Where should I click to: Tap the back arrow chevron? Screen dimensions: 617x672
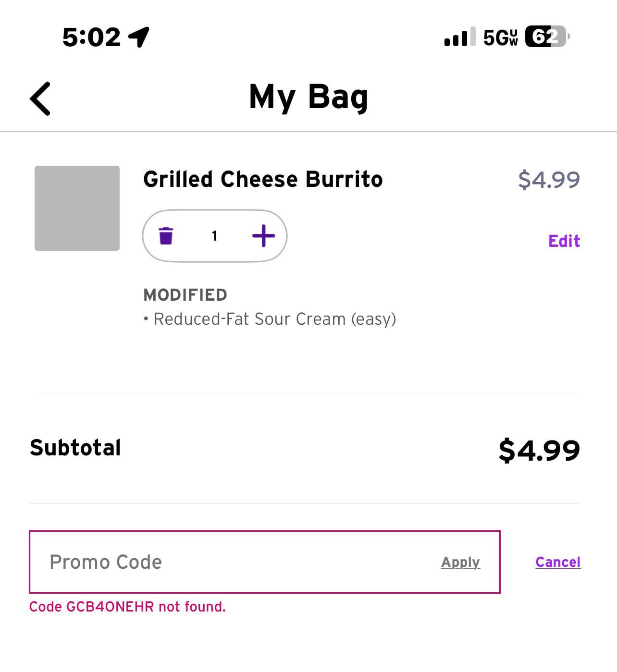click(40, 98)
